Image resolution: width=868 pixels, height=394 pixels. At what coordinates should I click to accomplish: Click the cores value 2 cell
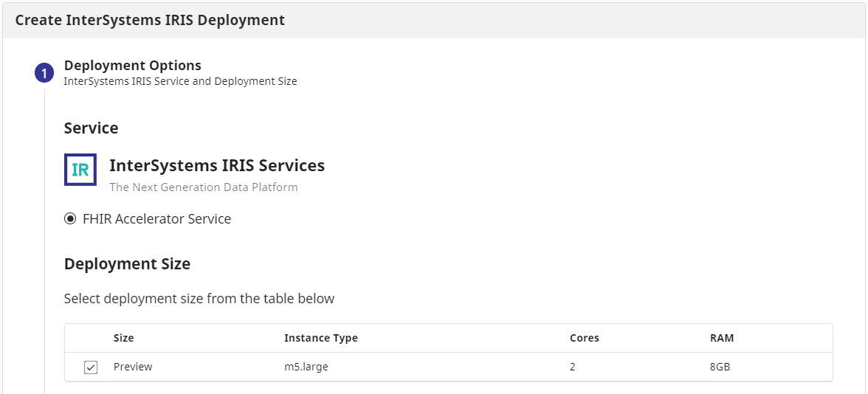(x=573, y=367)
